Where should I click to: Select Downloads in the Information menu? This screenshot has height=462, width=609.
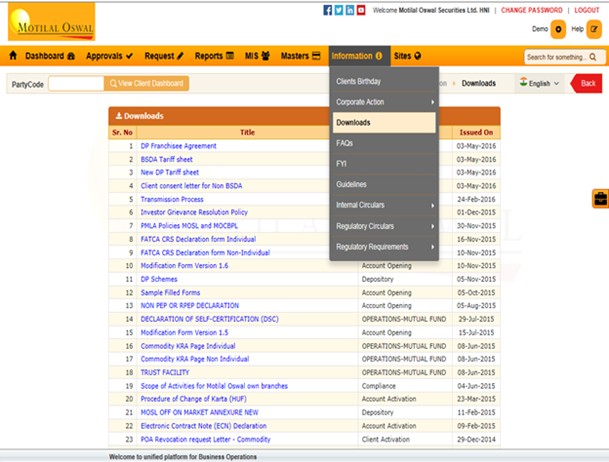(x=384, y=123)
